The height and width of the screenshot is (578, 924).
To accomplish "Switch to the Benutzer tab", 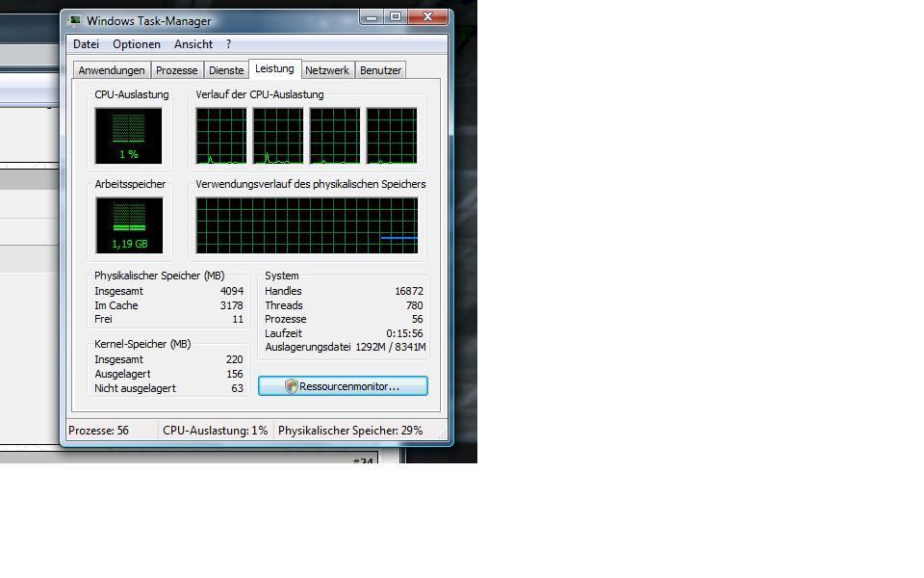I will [x=381, y=70].
